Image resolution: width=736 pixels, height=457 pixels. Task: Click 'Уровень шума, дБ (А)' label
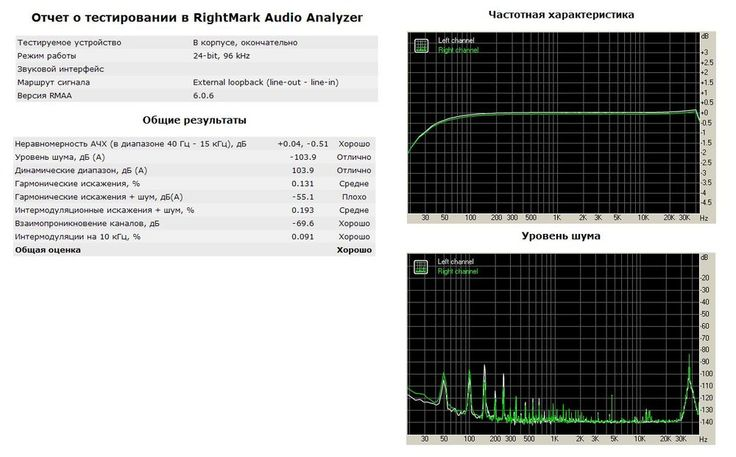click(60, 157)
